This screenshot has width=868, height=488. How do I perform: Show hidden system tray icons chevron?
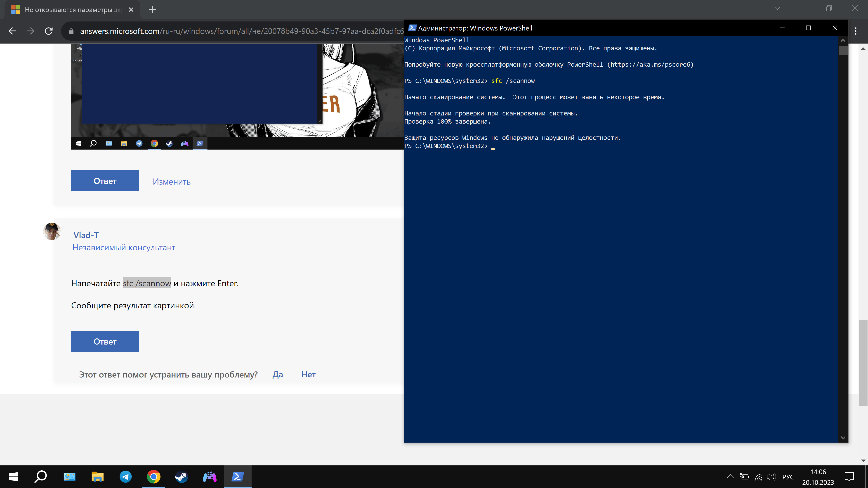click(731, 476)
